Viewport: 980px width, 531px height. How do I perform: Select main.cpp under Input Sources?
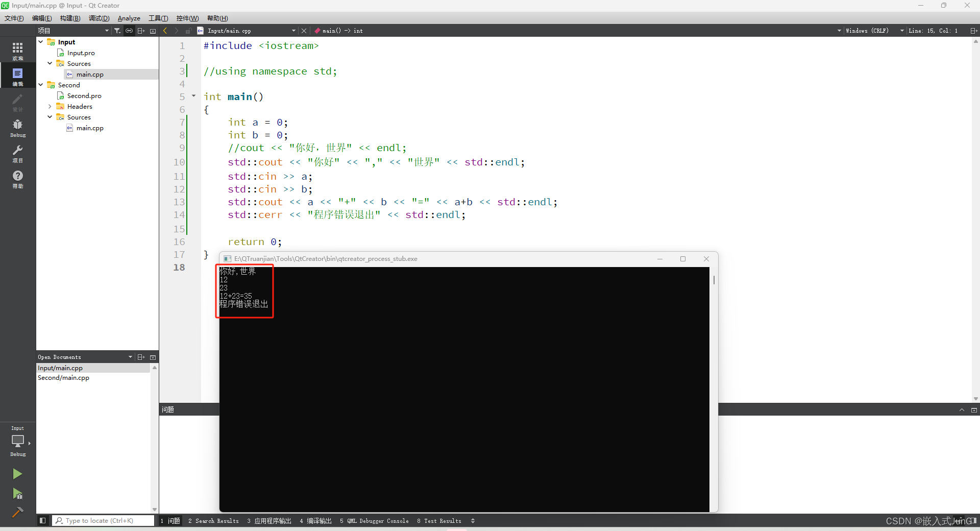[90, 74]
